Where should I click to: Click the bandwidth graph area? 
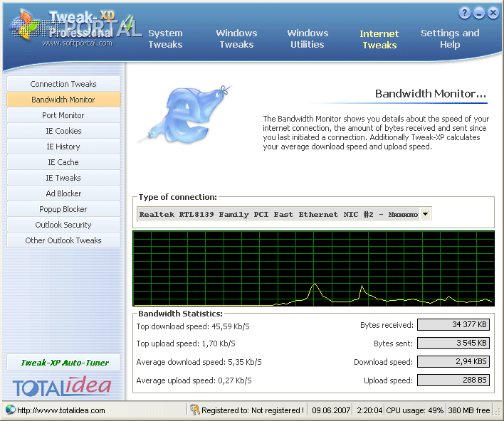pos(313,268)
